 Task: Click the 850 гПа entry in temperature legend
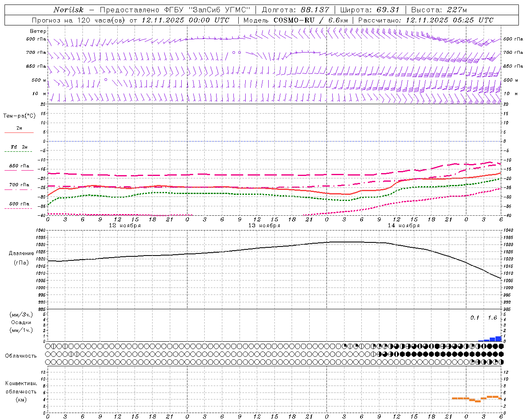[x=19, y=166]
